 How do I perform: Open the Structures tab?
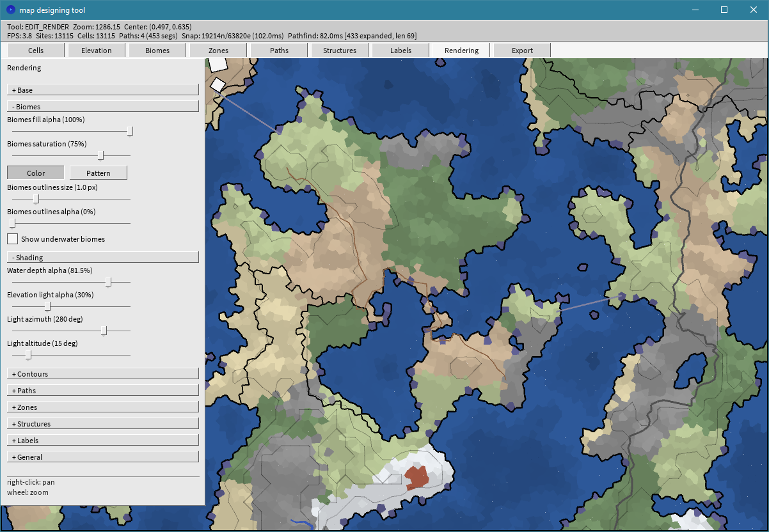pos(340,51)
